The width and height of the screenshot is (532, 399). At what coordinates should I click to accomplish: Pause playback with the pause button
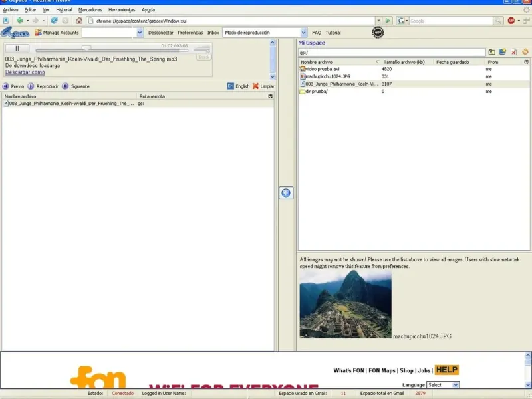click(x=17, y=49)
